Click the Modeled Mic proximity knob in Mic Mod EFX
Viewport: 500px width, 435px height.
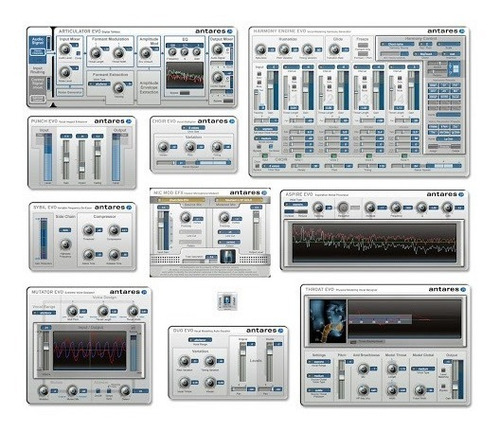pyautogui.click(x=224, y=217)
